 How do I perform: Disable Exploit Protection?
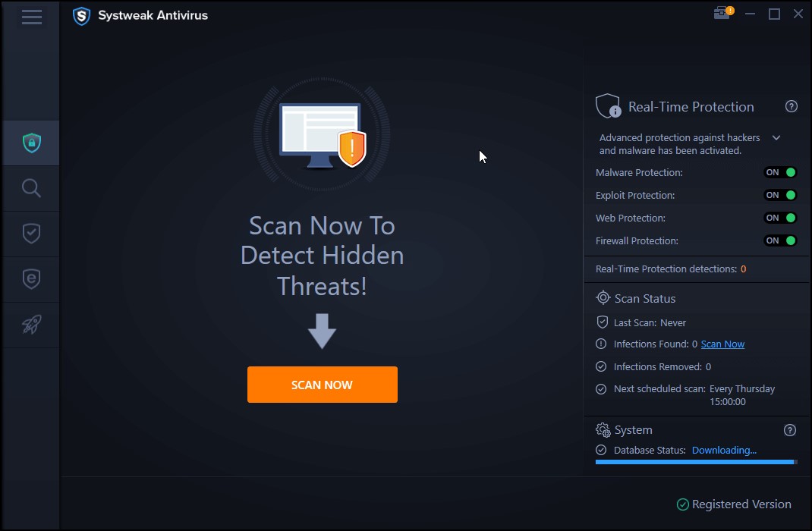tap(780, 195)
